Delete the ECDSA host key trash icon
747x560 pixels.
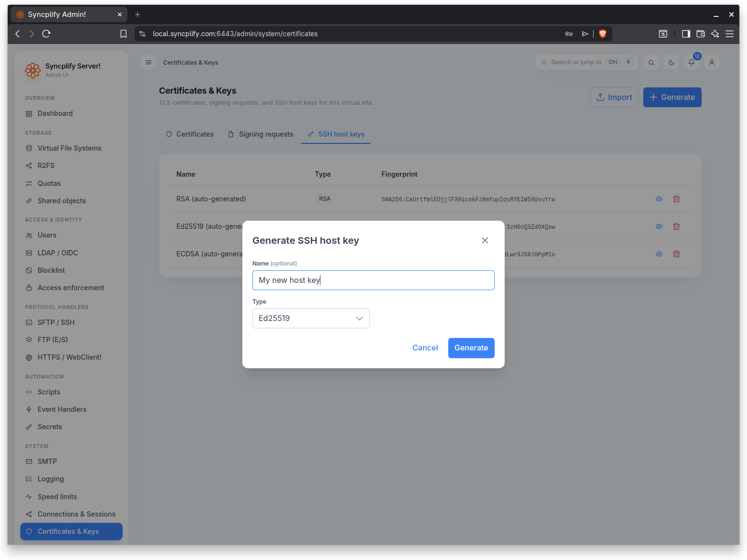click(677, 254)
